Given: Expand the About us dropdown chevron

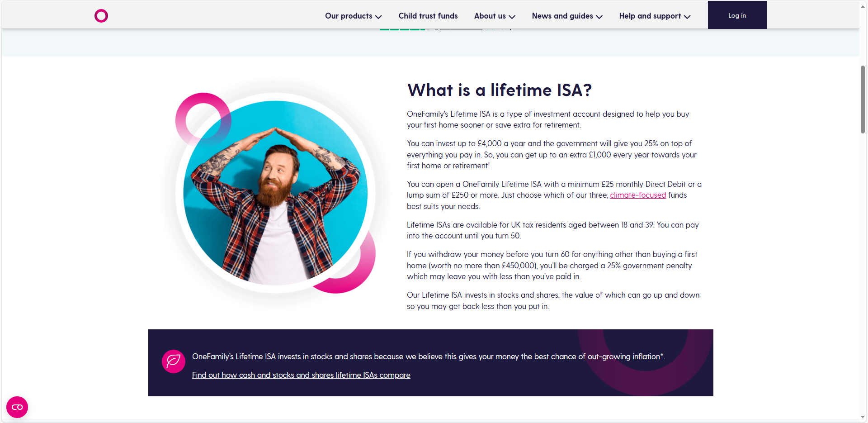Looking at the screenshot, I should point(512,17).
